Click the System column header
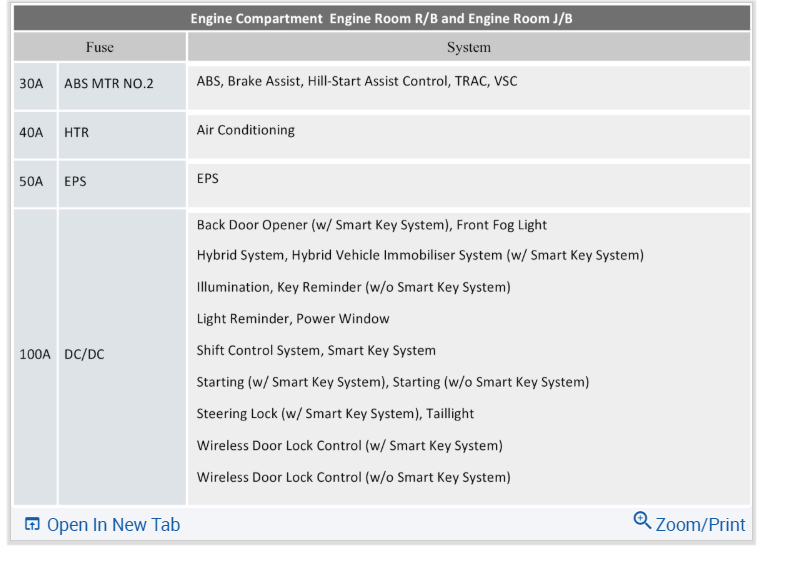 click(x=468, y=47)
